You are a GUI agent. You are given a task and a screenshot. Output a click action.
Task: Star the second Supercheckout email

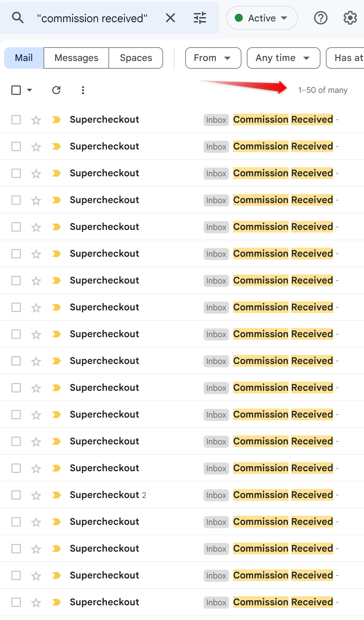click(35, 146)
